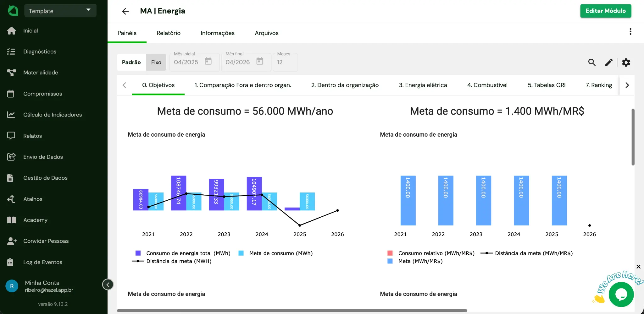
Task: Select the 0. Objetivos panel tab
Action: tap(158, 85)
